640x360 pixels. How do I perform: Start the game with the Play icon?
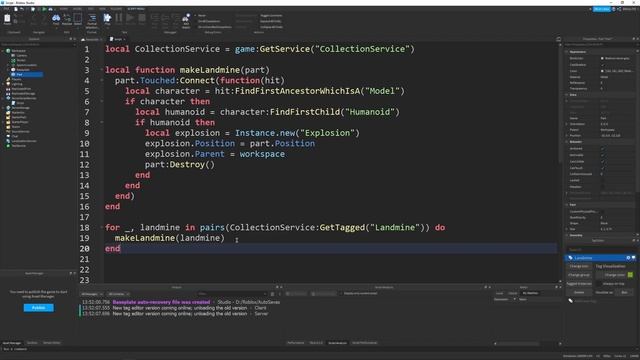pos(107,19)
